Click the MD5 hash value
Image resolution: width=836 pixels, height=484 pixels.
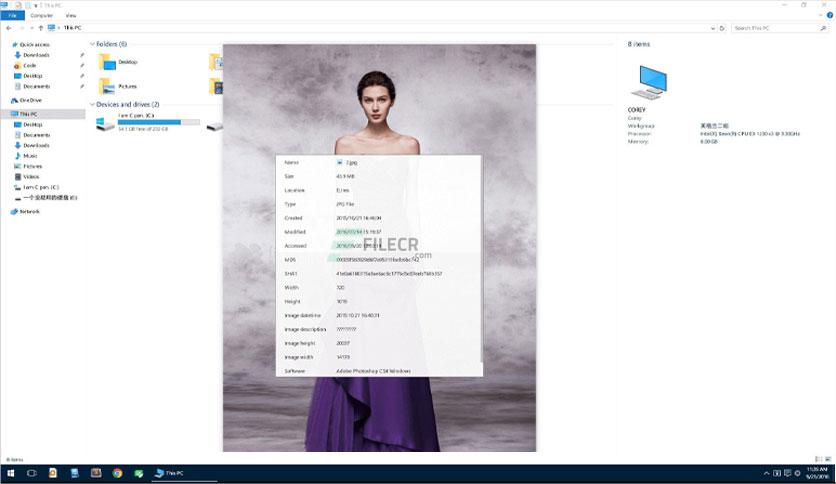377,260
